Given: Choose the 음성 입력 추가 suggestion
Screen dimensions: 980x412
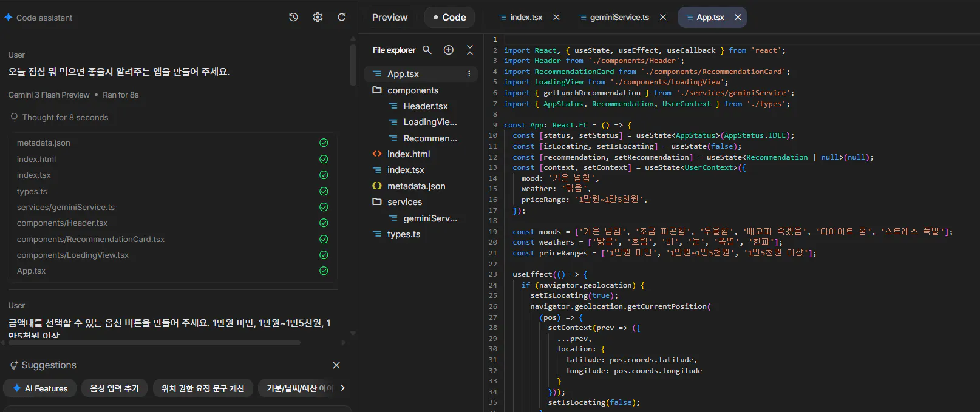Looking at the screenshot, I should tap(114, 388).
